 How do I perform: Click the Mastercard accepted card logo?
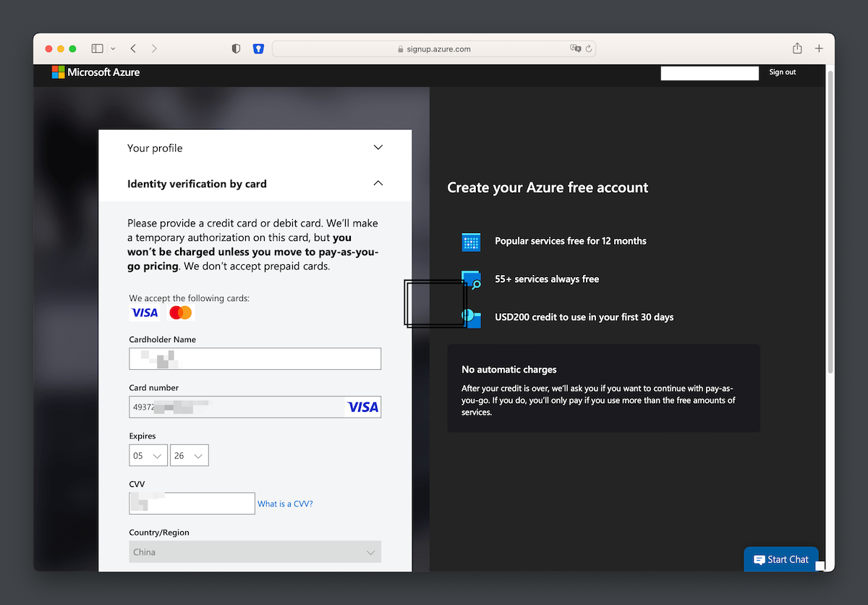[x=180, y=313]
